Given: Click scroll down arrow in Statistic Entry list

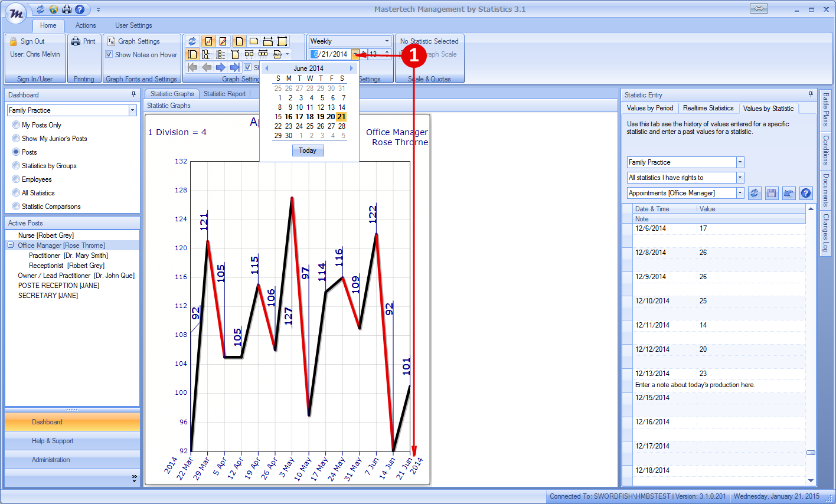Looking at the screenshot, I should 811,481.
